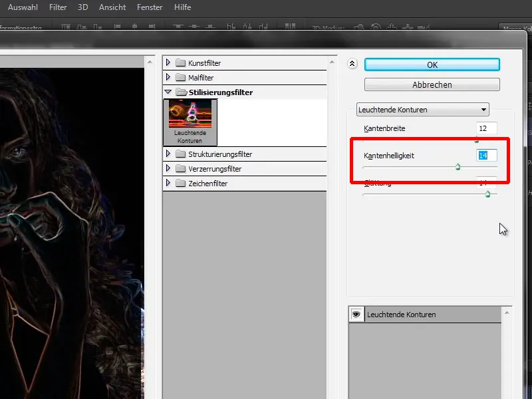Image resolution: width=532 pixels, height=399 pixels.
Task: Click the filter list scroll-up arrow
Action: pos(332,62)
